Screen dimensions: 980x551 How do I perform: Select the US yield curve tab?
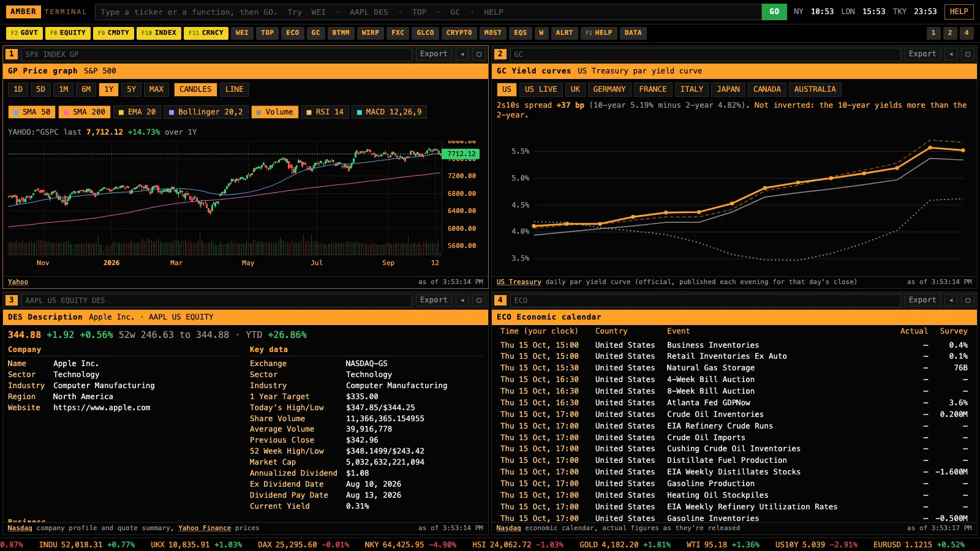507,89
